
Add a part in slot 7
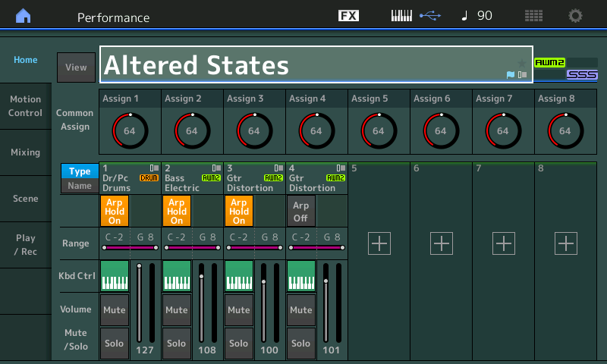504,243
